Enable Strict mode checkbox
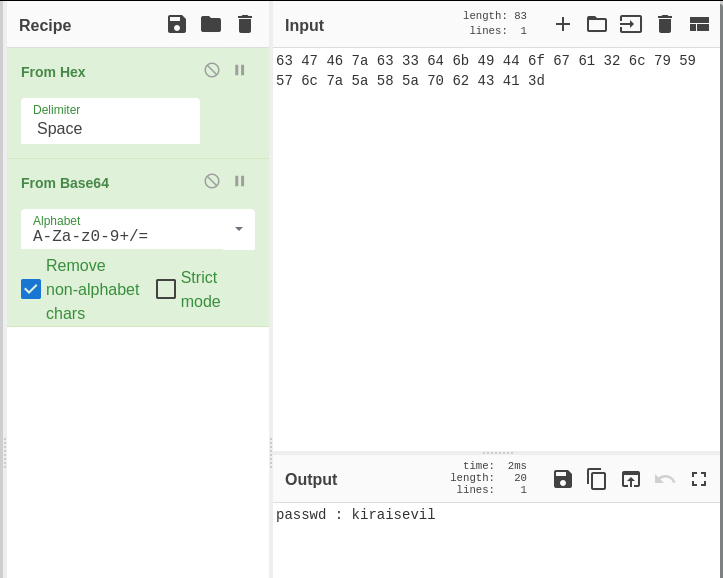723x578 pixels. pyautogui.click(x=166, y=289)
